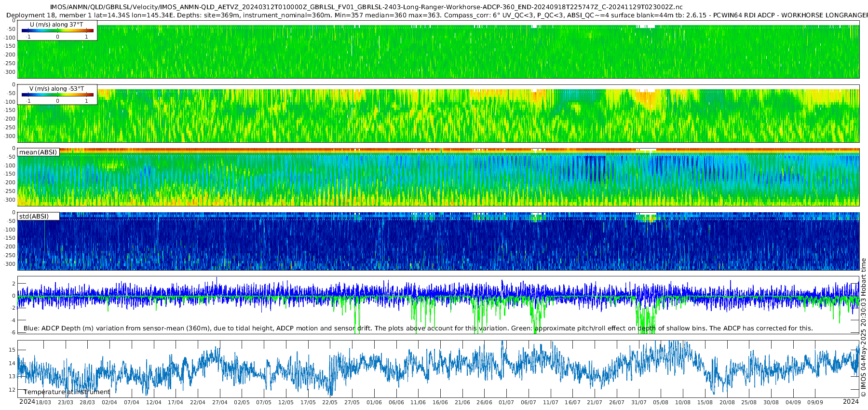The height and width of the screenshot is (410, 868).
Task: Click the 16/07 date tick label
Action: pyautogui.click(x=572, y=402)
